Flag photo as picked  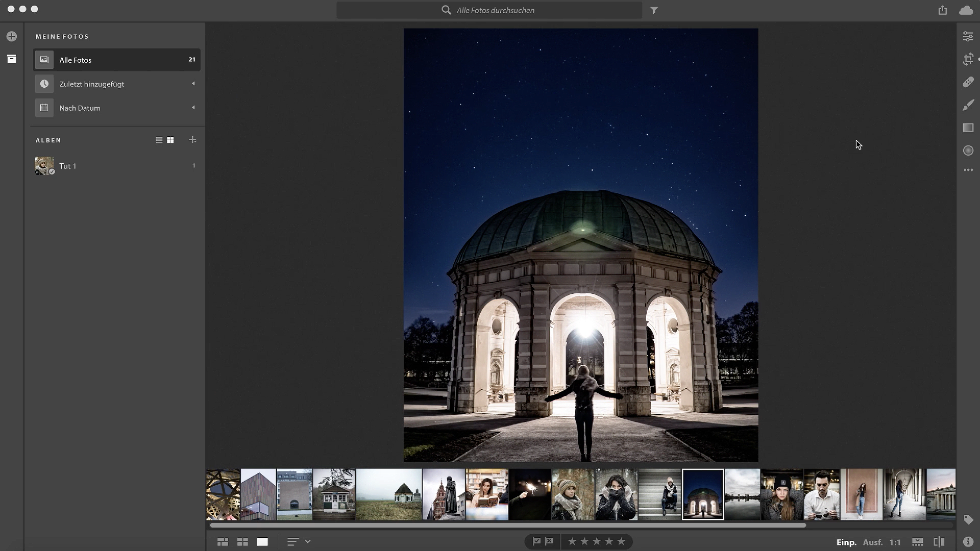click(536, 541)
